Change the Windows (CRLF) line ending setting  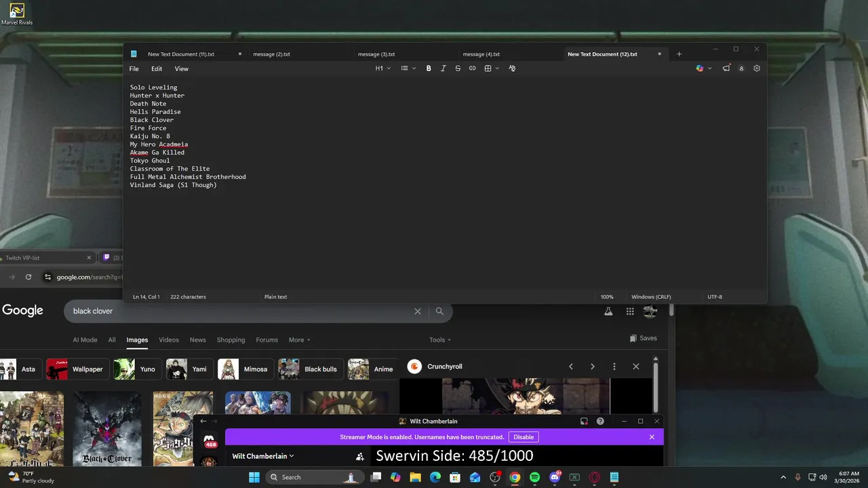pos(651,297)
